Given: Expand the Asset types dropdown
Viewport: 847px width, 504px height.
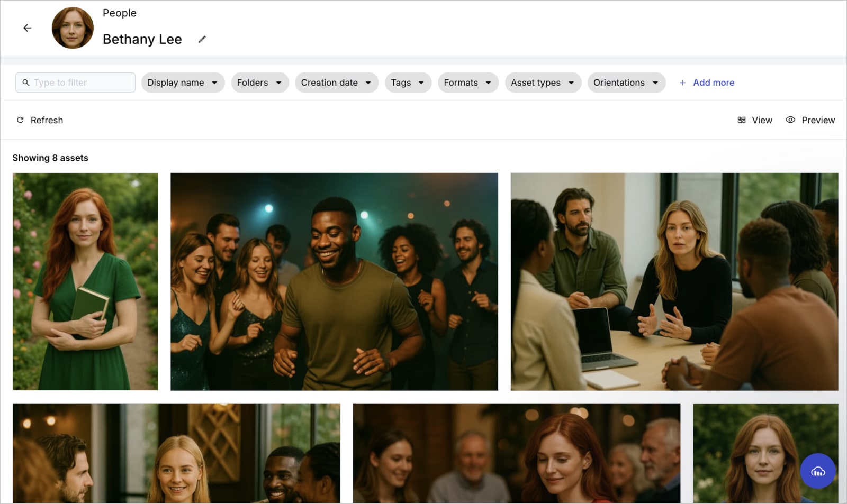Looking at the screenshot, I should click(543, 83).
